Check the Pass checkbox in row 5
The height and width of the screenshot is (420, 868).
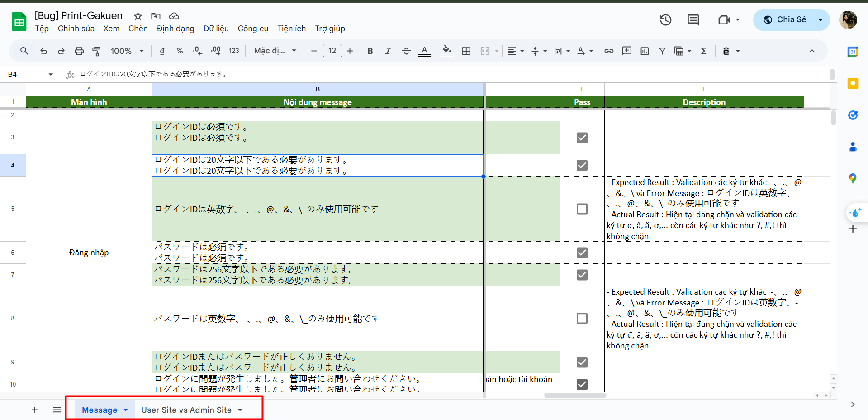pos(582,209)
